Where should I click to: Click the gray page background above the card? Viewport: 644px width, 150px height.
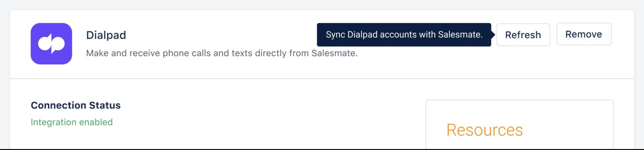(x=322, y=5)
